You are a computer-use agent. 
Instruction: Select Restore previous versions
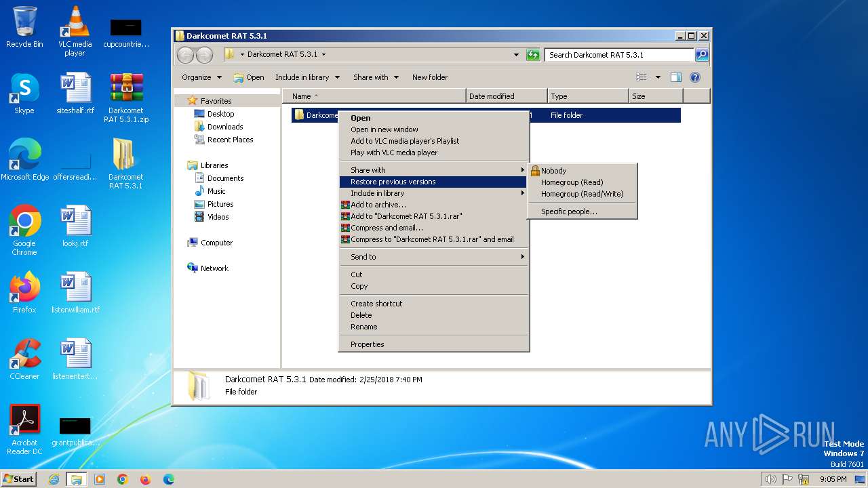pyautogui.click(x=433, y=182)
